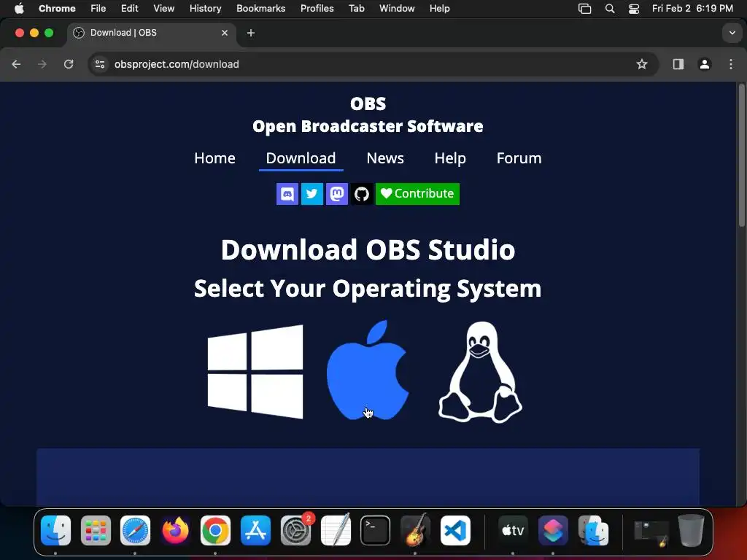Click the Chrome icon in the Dock
Screen dimensions: 747x560
coord(215,530)
